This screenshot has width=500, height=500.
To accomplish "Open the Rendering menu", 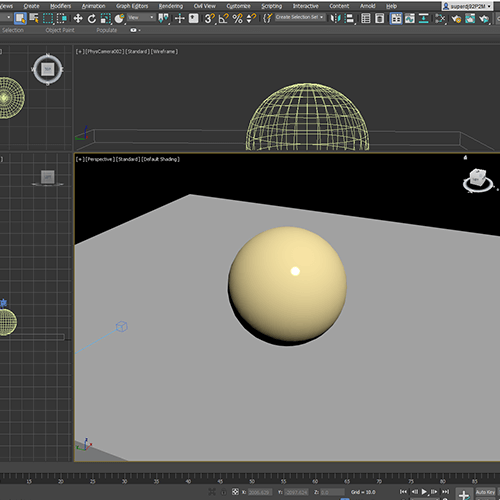I will coord(171,6).
